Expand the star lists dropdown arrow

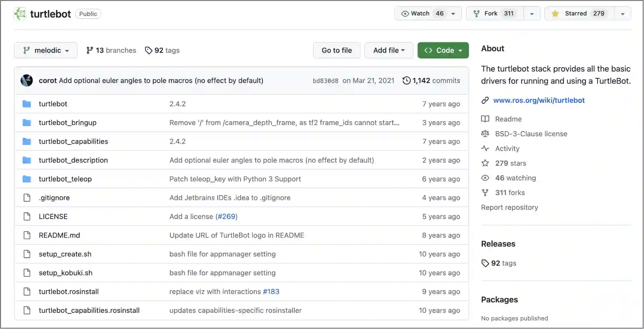tap(623, 14)
